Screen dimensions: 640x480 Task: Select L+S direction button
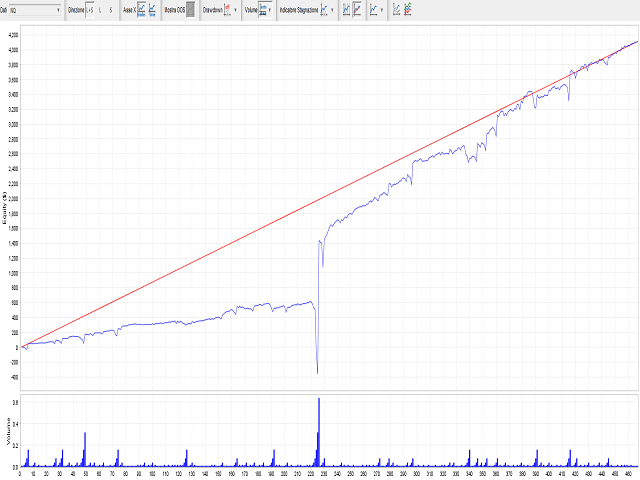(x=89, y=10)
